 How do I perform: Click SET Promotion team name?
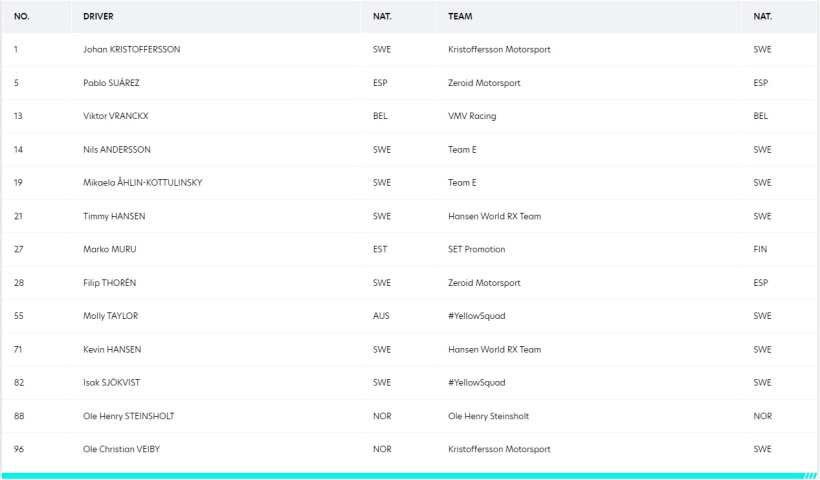(476, 249)
